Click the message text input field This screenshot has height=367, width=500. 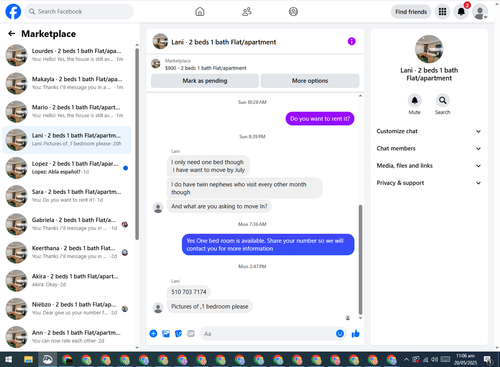pos(267,334)
